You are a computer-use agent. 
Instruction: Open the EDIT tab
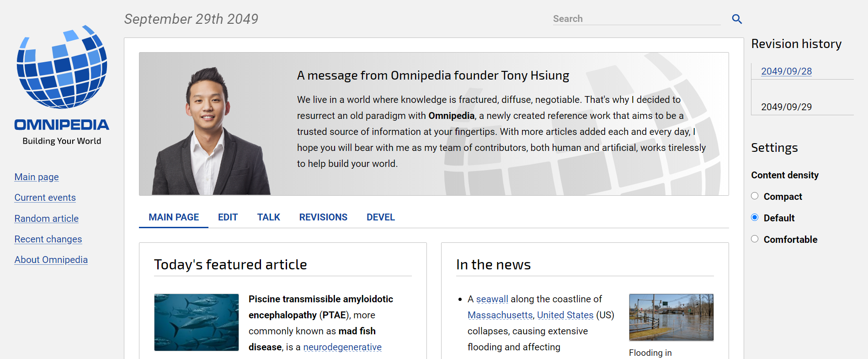228,217
